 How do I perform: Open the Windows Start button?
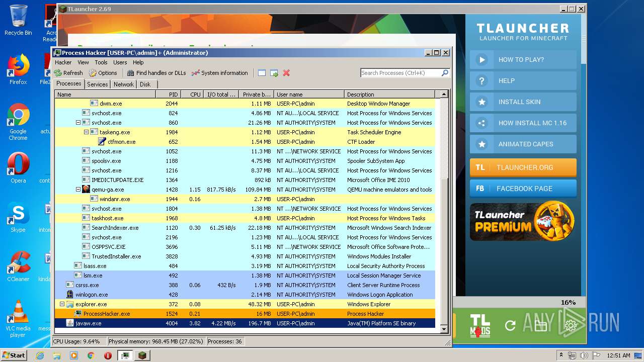tap(14, 355)
